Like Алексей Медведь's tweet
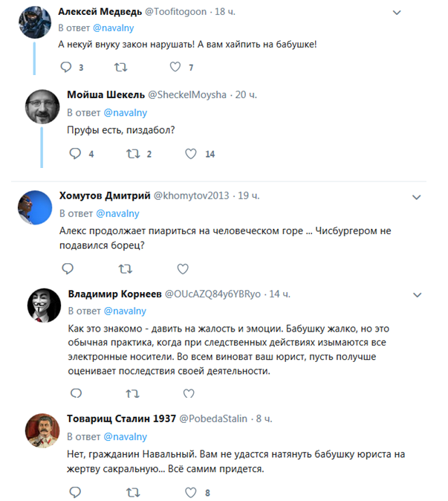Image resolution: width=448 pixels, height=501 pixels. pos(175,68)
